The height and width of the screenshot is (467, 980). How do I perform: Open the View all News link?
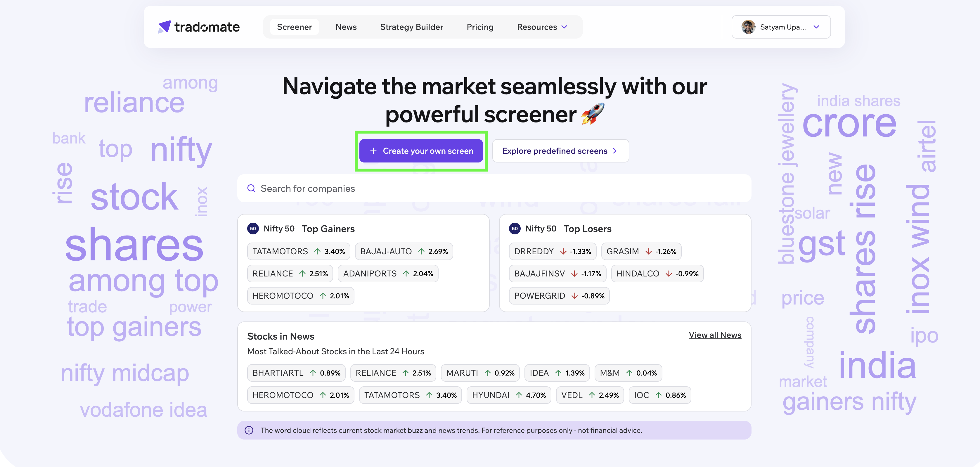[714, 335]
